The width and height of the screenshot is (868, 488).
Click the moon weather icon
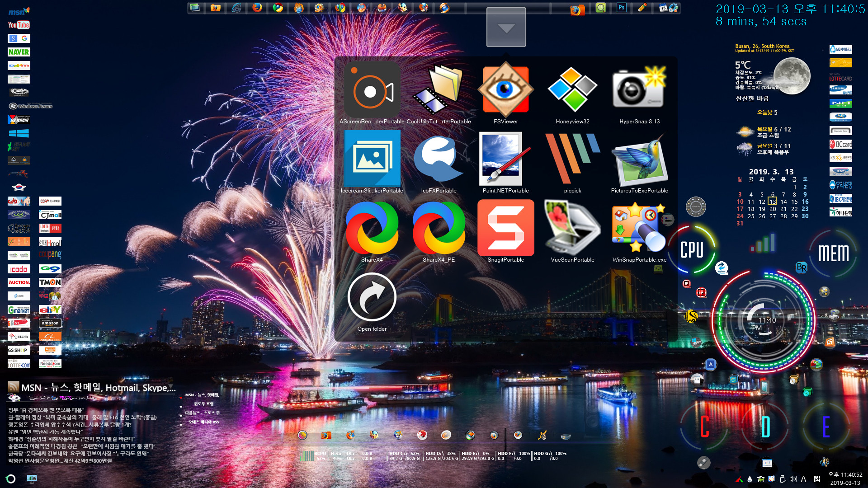(x=792, y=75)
